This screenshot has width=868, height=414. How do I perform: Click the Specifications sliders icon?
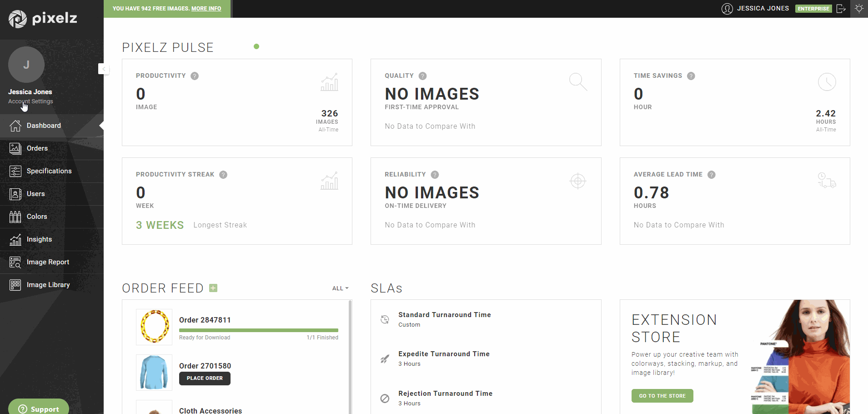(15, 171)
